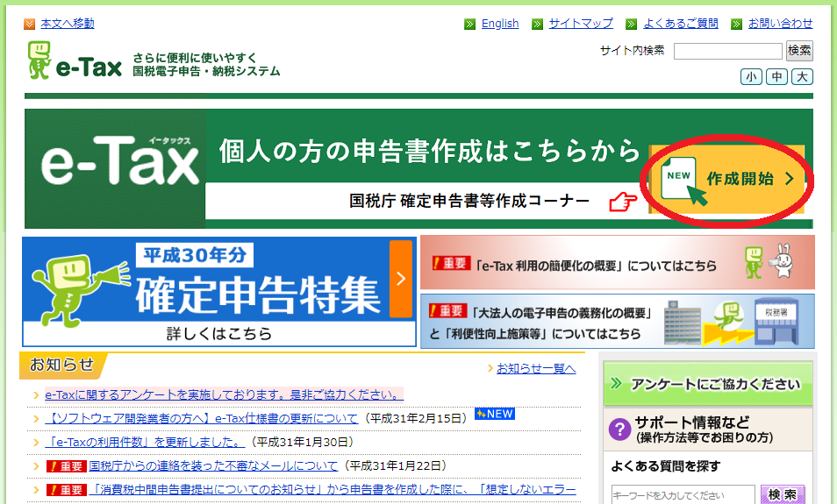Click orange arrow icon beside 本文へ移動
This screenshot has width=837, height=504.
point(29,24)
